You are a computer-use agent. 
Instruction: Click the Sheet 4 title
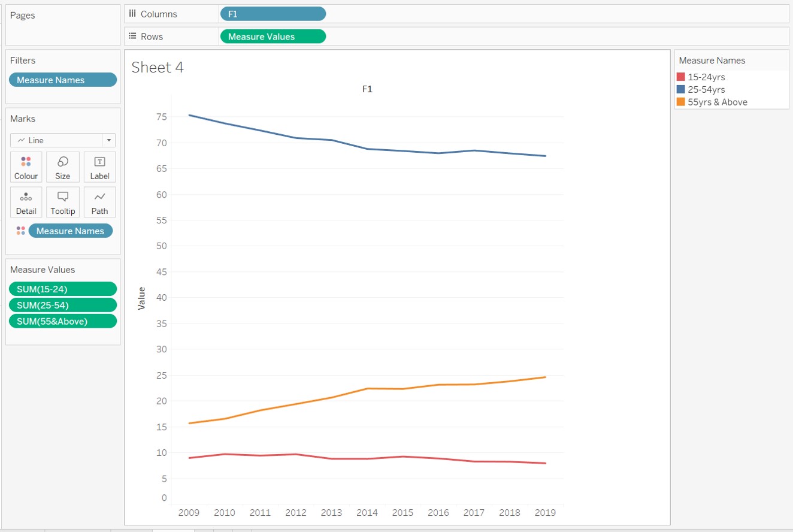157,67
